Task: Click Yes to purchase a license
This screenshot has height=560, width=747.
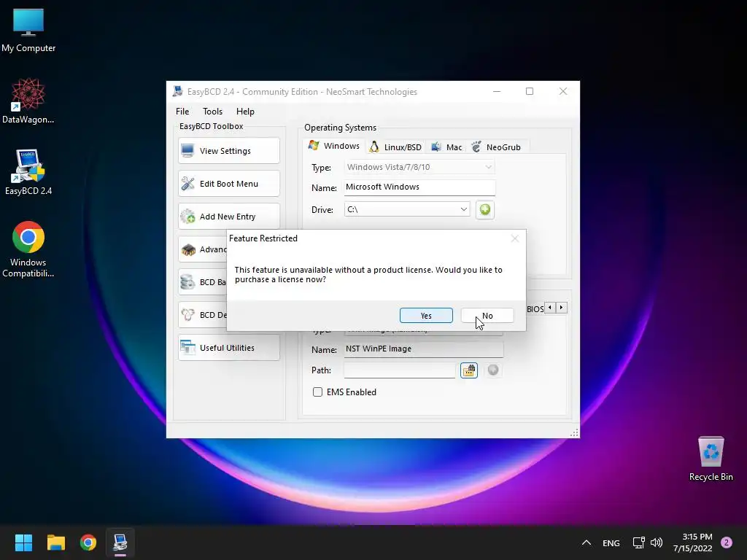Action: click(x=426, y=316)
